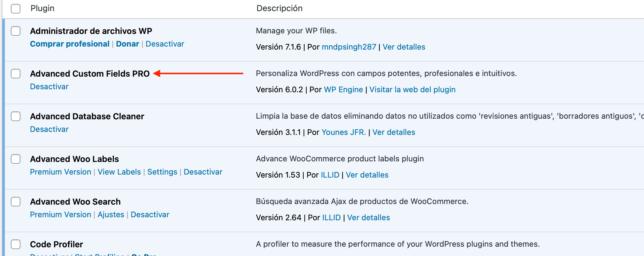Click the Advanced Database Cleaner plugin name
Screen dimensions: 644x256
(x=87, y=116)
